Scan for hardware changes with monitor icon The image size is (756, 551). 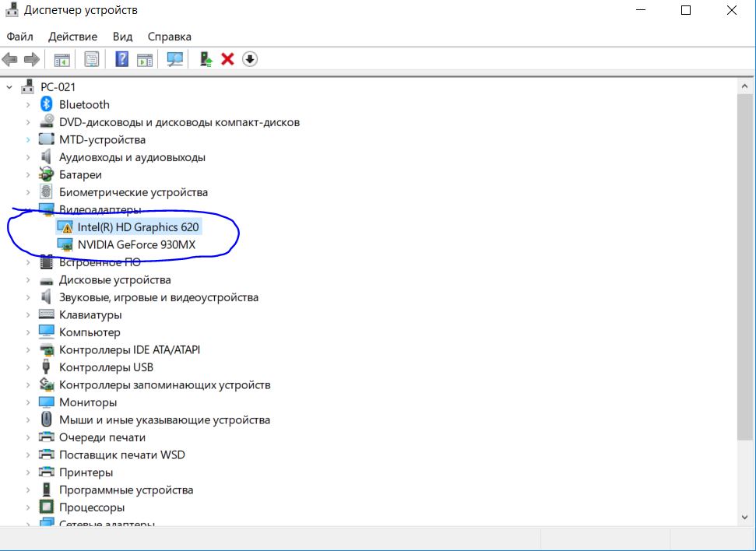(174, 59)
